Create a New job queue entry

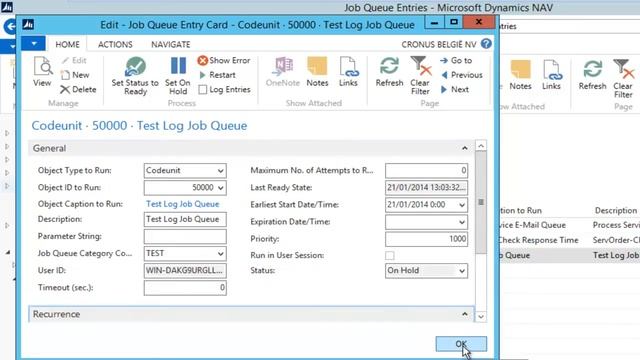pos(75,75)
